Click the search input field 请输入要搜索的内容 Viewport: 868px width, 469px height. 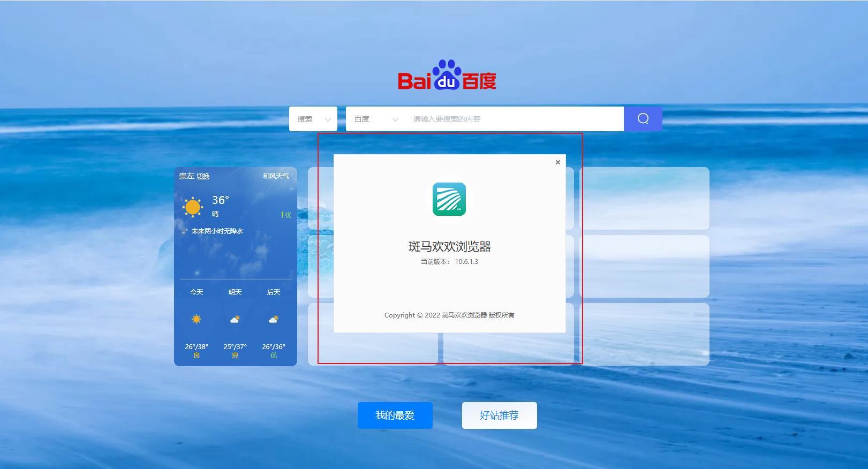coord(514,119)
